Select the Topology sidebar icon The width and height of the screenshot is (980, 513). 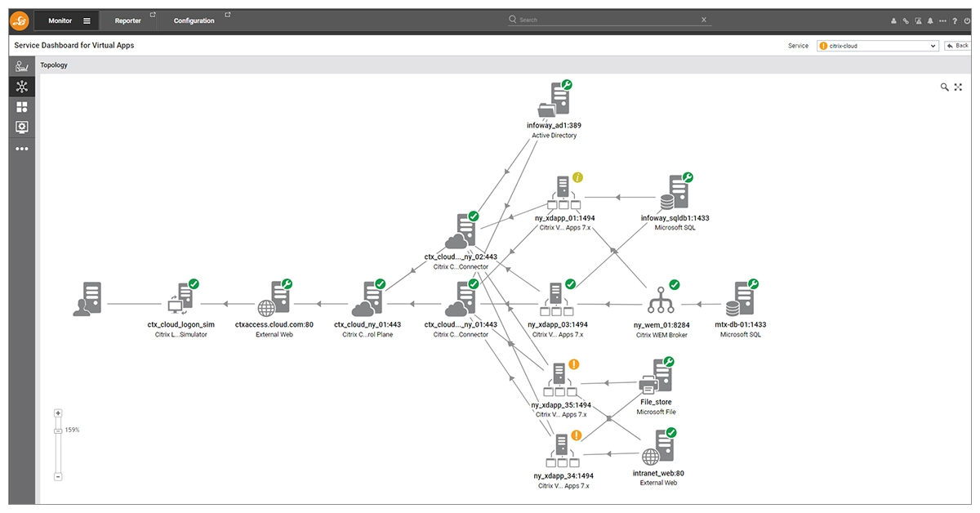tap(22, 87)
